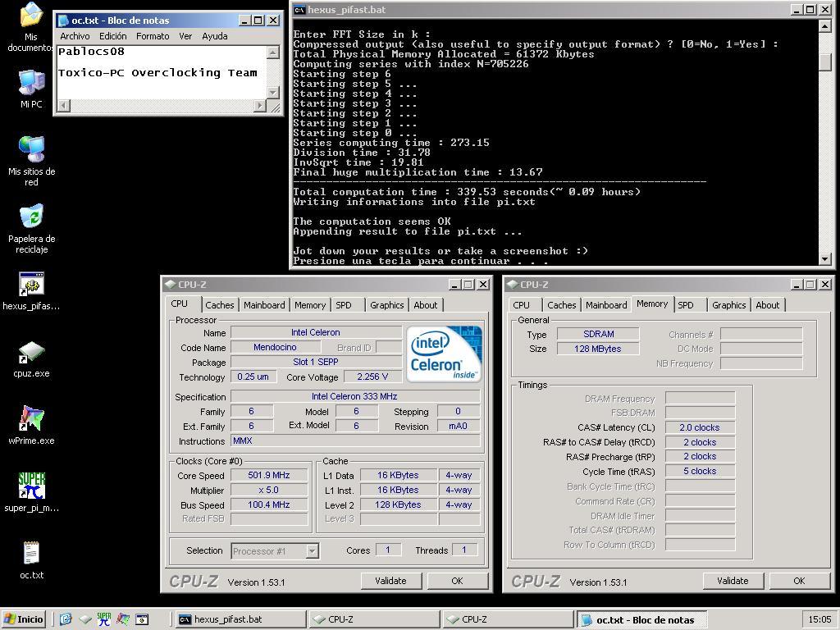Click Internet Explorer quick launch icon

click(x=66, y=619)
